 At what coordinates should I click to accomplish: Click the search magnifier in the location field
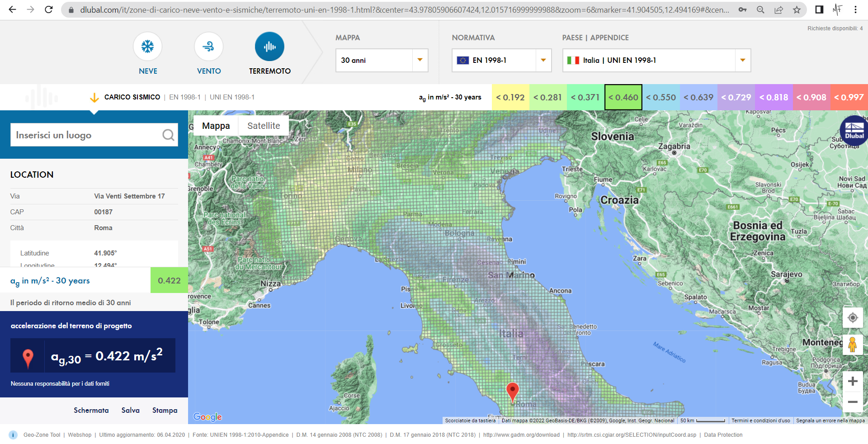tap(168, 135)
